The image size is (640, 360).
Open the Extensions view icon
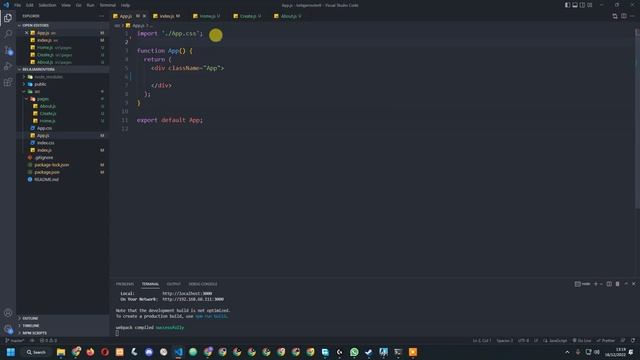tap(8, 82)
